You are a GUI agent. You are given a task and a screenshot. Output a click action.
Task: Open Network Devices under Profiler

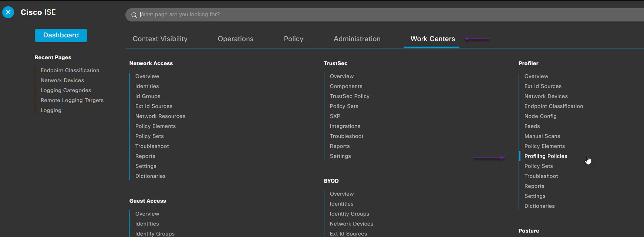546,96
